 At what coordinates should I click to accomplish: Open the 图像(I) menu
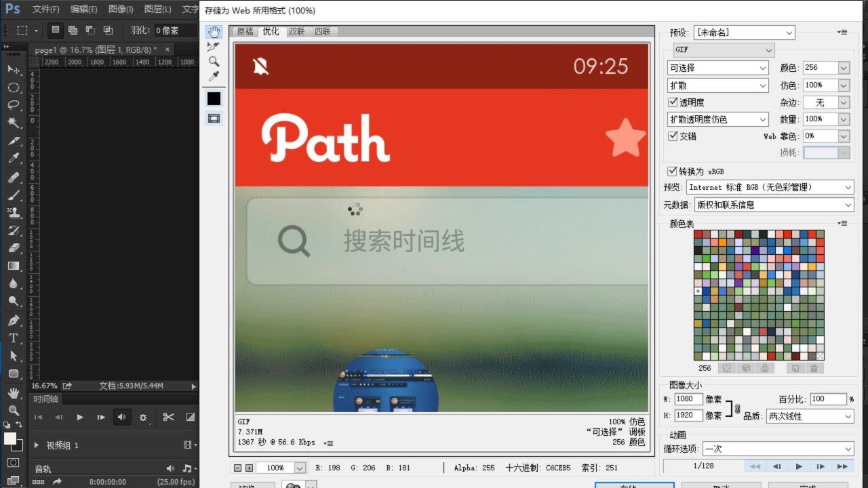(x=121, y=9)
